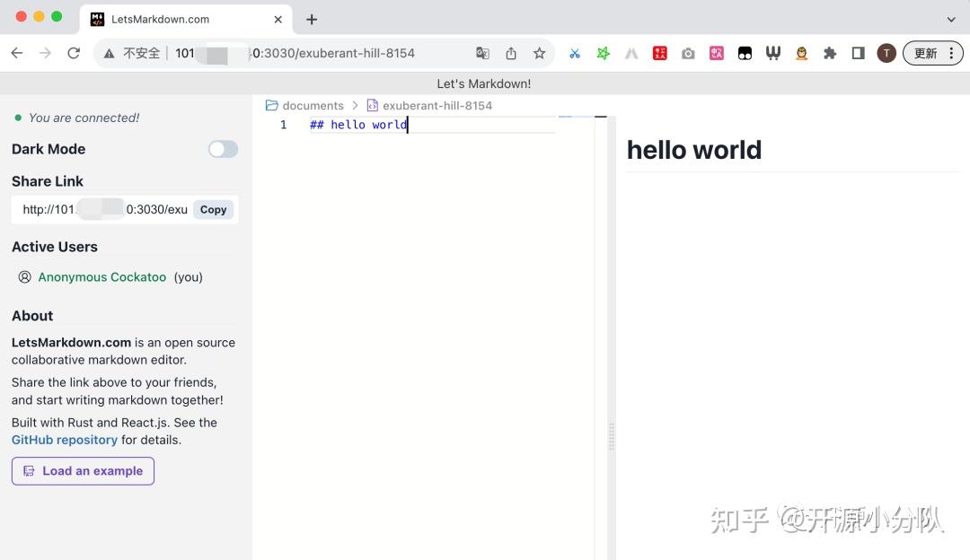Click the splitter handle between editor and preview

tap(612, 436)
